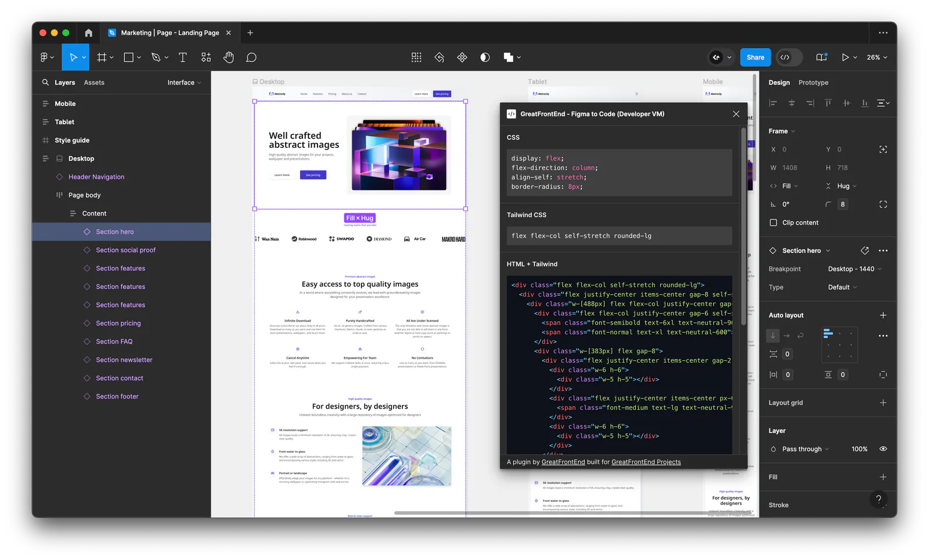The width and height of the screenshot is (929, 560).
Task: Open the libraries book icon
Action: click(x=821, y=57)
